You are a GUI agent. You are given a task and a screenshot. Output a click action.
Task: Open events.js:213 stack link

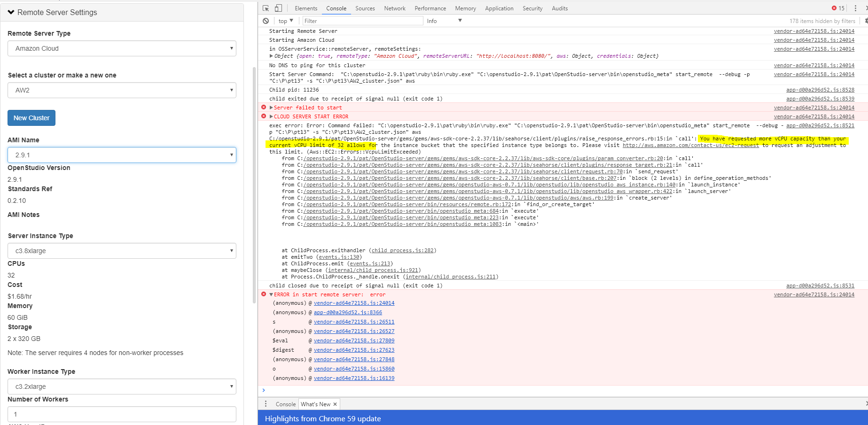point(370,263)
